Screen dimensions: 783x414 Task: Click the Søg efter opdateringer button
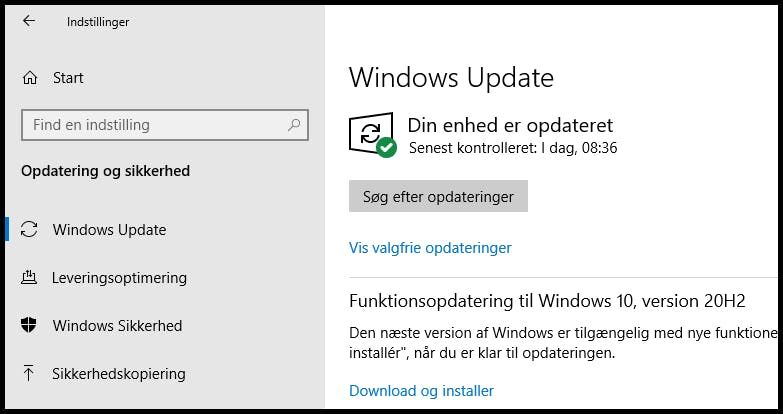(438, 196)
